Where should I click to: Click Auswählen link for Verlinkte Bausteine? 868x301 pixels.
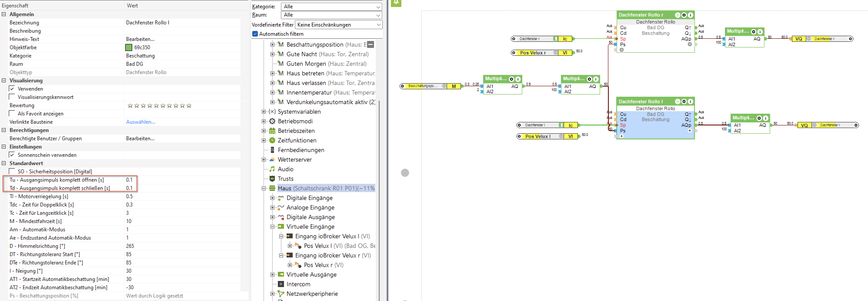point(140,122)
